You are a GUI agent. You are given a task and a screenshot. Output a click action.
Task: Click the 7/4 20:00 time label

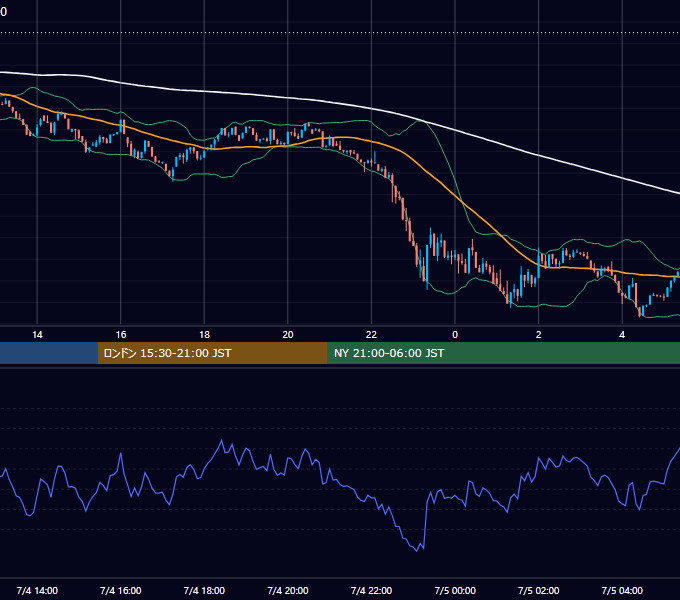tap(288, 590)
